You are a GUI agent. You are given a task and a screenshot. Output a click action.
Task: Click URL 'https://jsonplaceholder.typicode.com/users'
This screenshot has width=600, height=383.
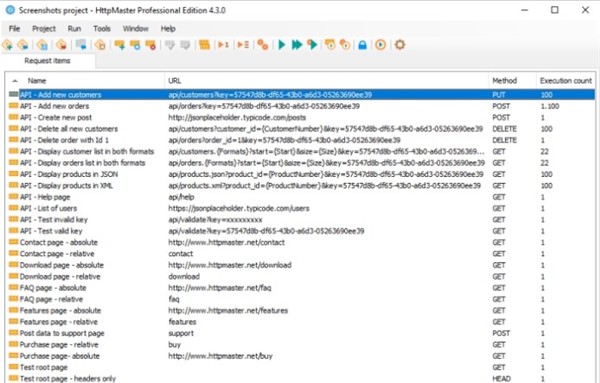[x=239, y=208]
